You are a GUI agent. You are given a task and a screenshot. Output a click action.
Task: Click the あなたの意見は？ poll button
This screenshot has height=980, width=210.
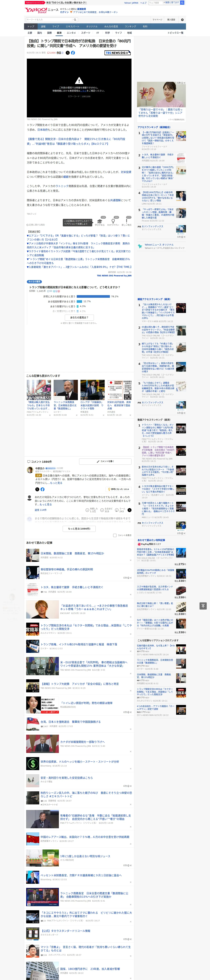(x=79, y=317)
